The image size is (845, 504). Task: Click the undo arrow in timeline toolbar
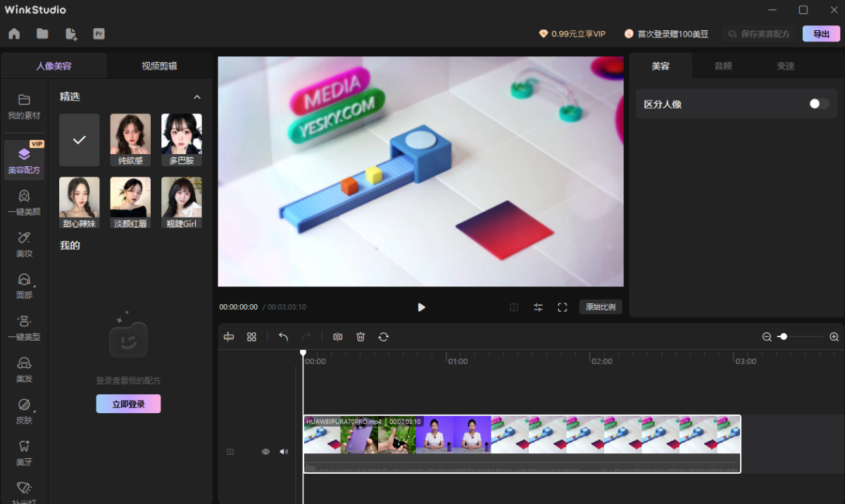[x=283, y=337]
